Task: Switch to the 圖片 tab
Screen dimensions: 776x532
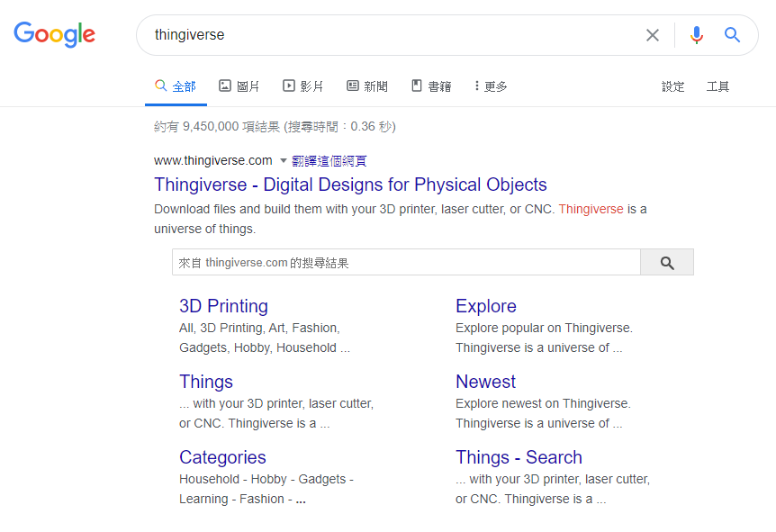Action: pyautogui.click(x=239, y=86)
